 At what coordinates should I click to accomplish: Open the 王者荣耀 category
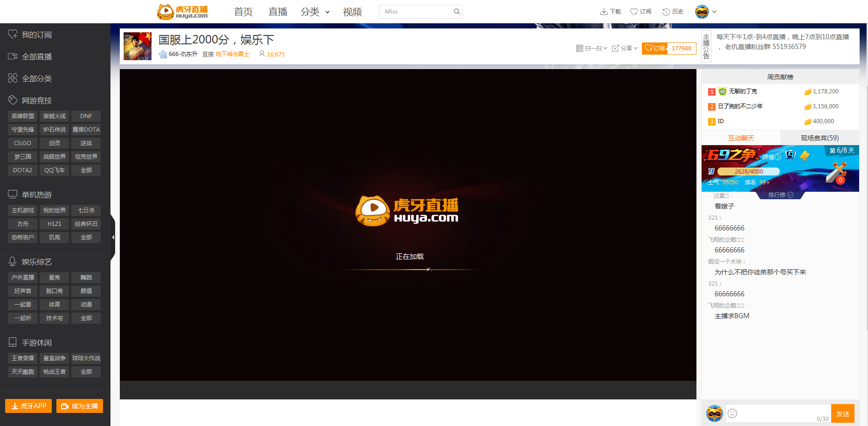pos(23,358)
